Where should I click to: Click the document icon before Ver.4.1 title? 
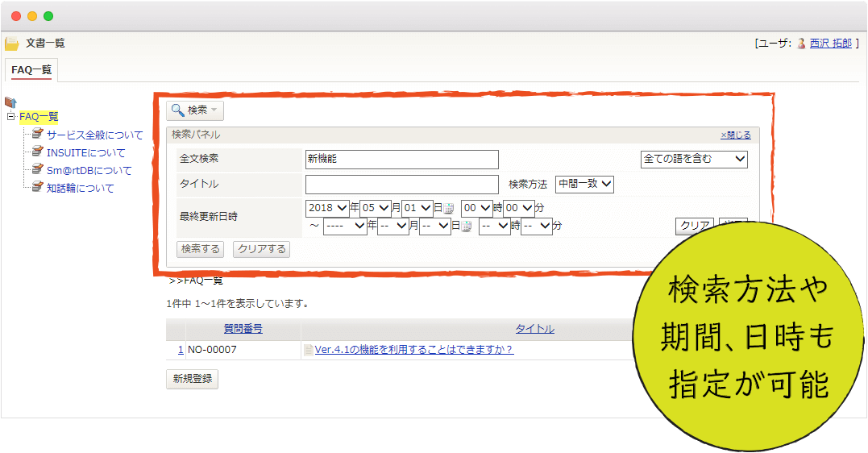pos(309,350)
